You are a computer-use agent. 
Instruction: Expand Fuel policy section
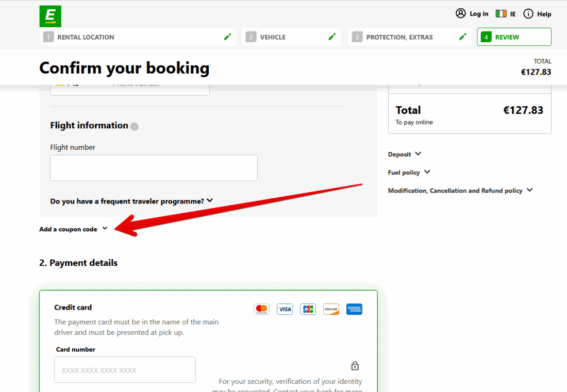point(409,173)
